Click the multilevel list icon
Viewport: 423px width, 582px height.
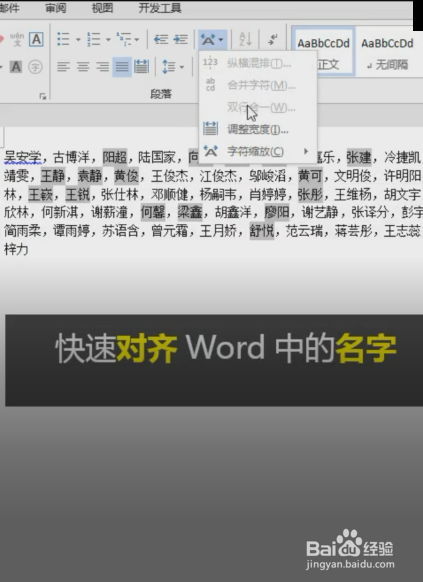pos(124,39)
